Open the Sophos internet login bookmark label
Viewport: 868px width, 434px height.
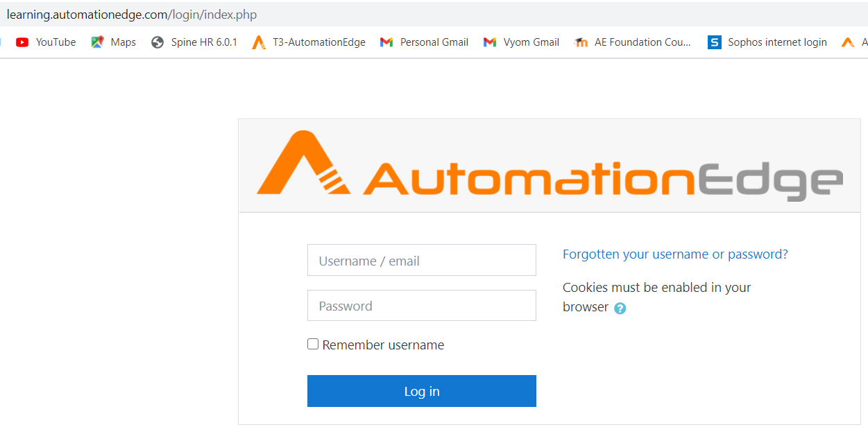pos(777,42)
